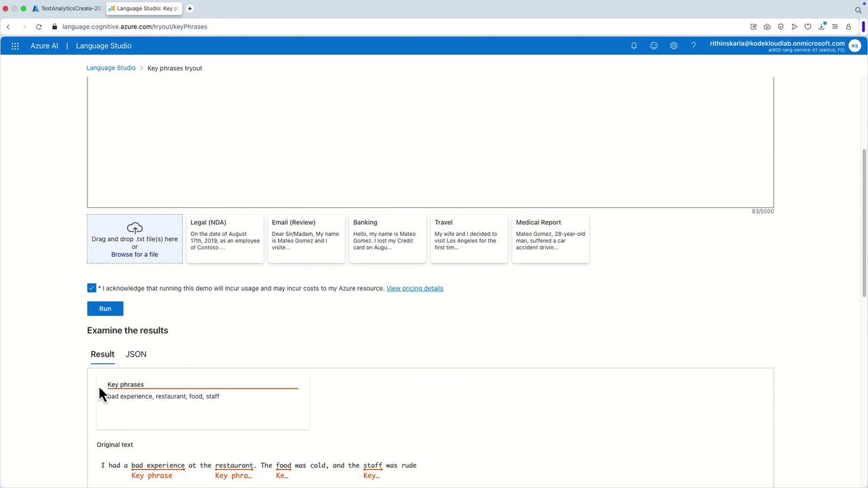
Task: Open notifications bell in Language Studio header
Action: 634,46
